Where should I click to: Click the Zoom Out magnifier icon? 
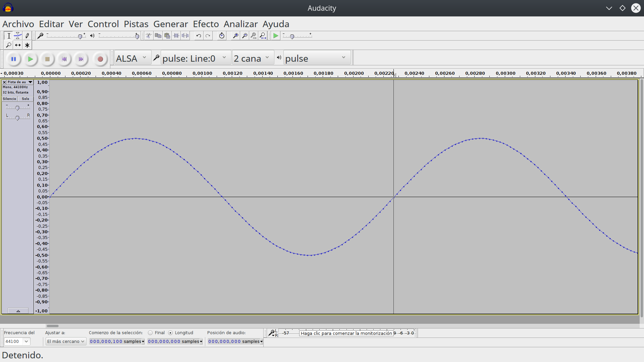245,36
